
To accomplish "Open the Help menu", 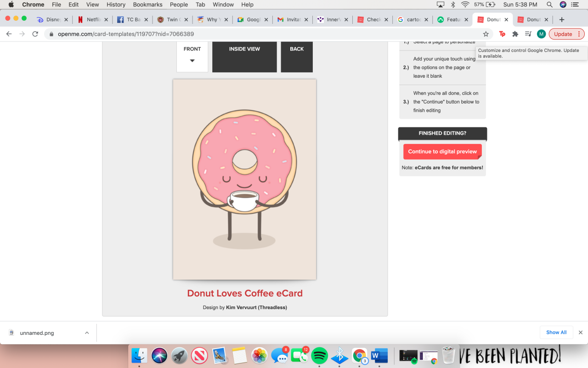I will pyautogui.click(x=247, y=5).
